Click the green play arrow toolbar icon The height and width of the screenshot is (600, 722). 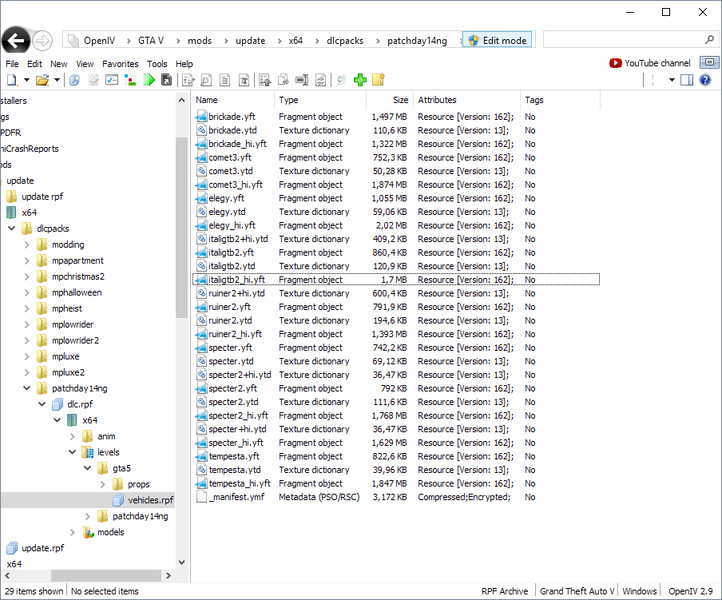click(149, 80)
